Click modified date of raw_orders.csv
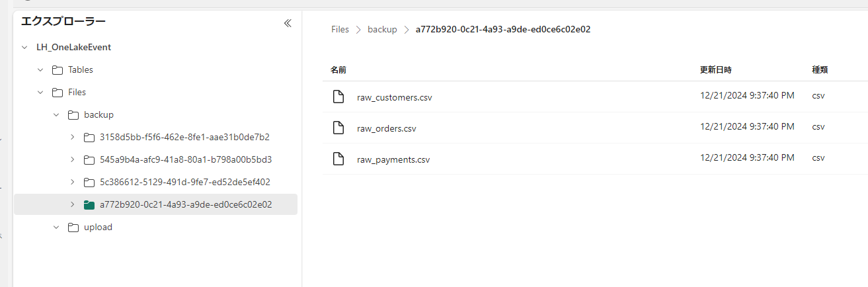Screen dimensions: 868x287 tap(747, 127)
